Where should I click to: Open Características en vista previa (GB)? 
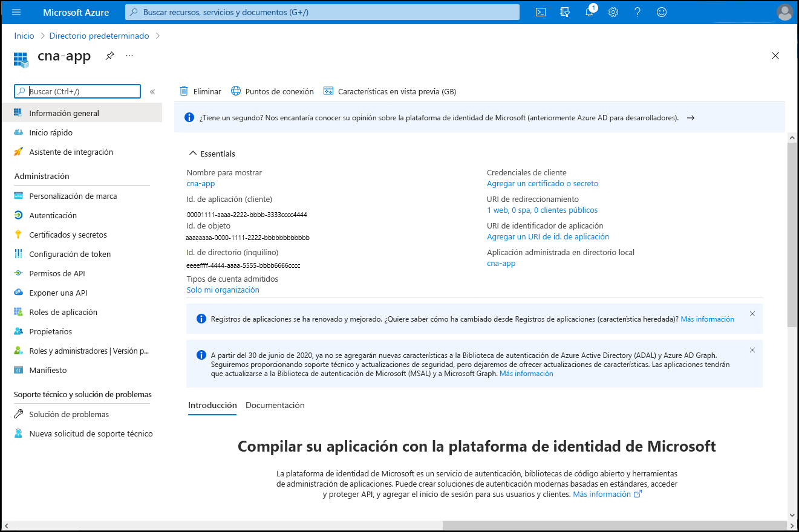pyautogui.click(x=390, y=91)
